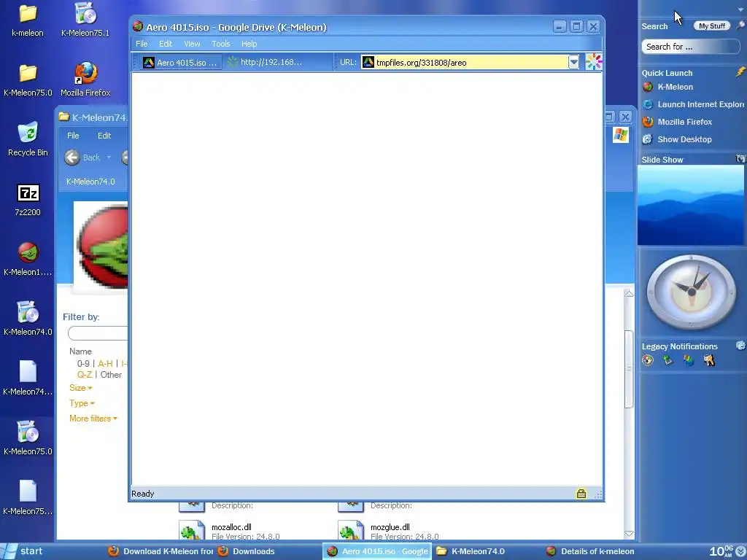Expand the URL bar history dropdown
747x560 pixels.
click(x=573, y=62)
